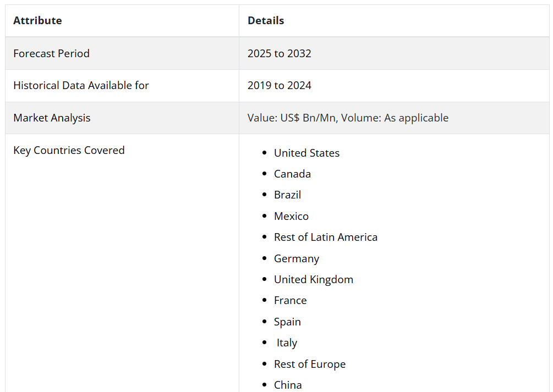Select the Key Countries Covered cell

pyautogui.click(x=69, y=151)
